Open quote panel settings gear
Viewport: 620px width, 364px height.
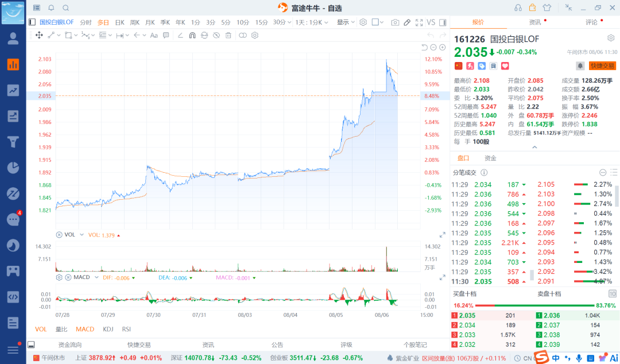point(611,38)
